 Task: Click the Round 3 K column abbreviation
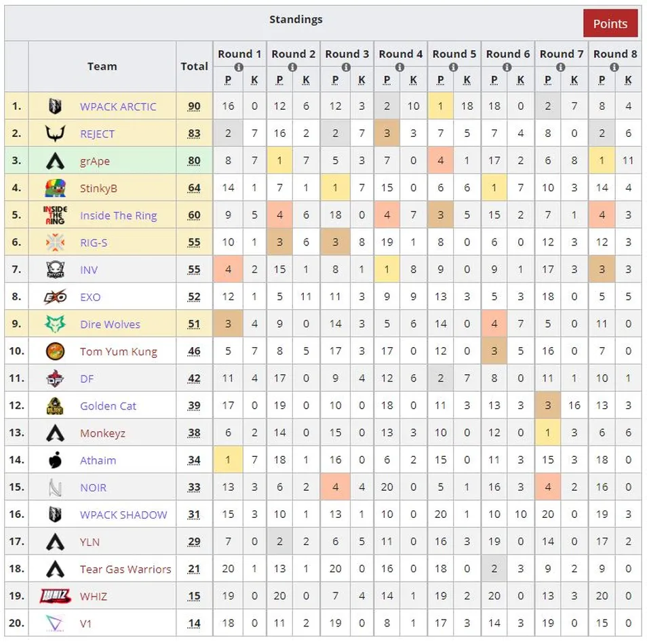(x=361, y=80)
